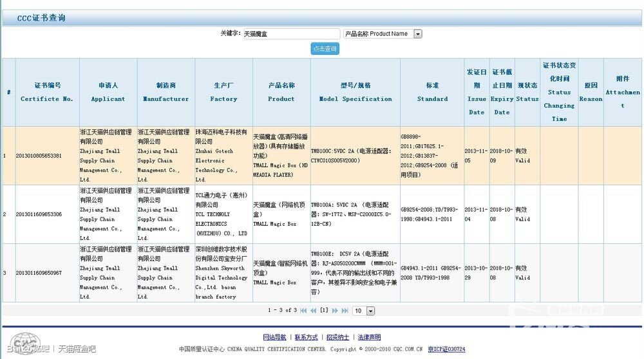Click the GB8898-2011 standards cell
Viewport: 644px width, 359px height.
433,156
